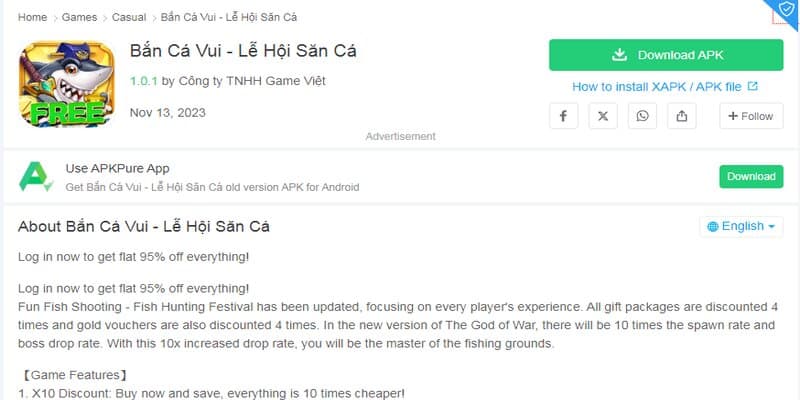Click the external-link icon after install guide
This screenshot has width=800, height=400.
[x=753, y=87]
